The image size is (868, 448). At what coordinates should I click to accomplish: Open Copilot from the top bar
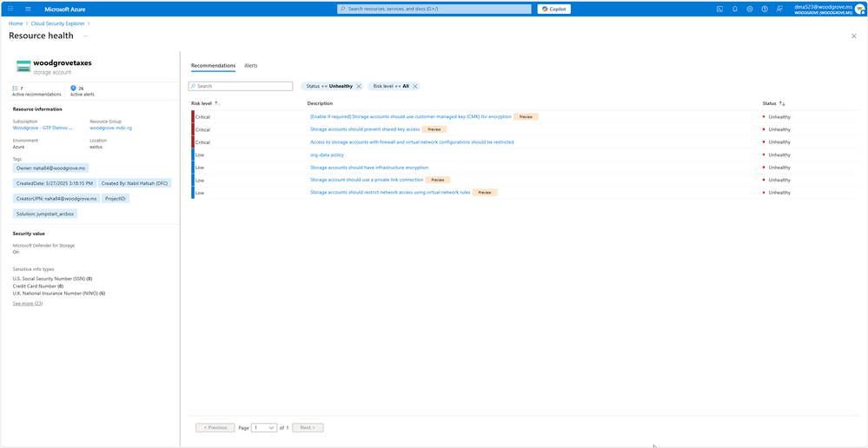tap(554, 9)
